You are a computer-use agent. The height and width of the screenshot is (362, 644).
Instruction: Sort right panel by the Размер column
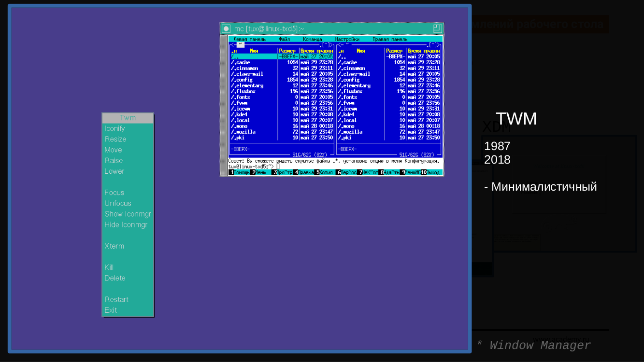(x=395, y=51)
